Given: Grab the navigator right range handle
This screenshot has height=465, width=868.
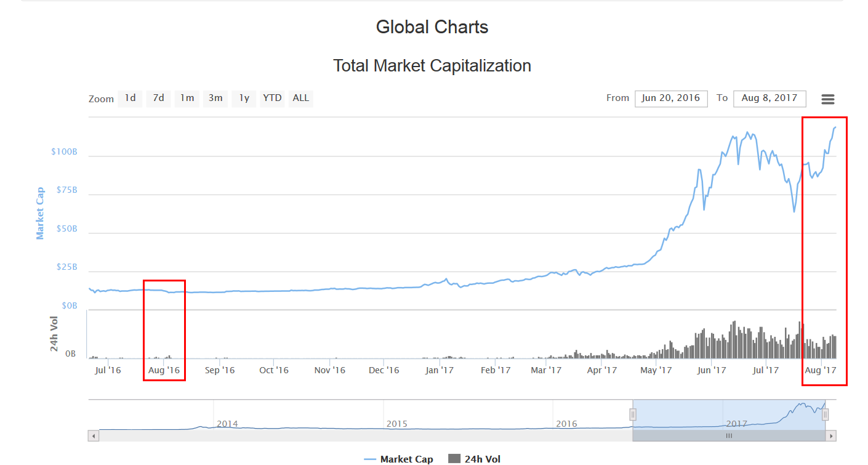Looking at the screenshot, I should point(826,415).
